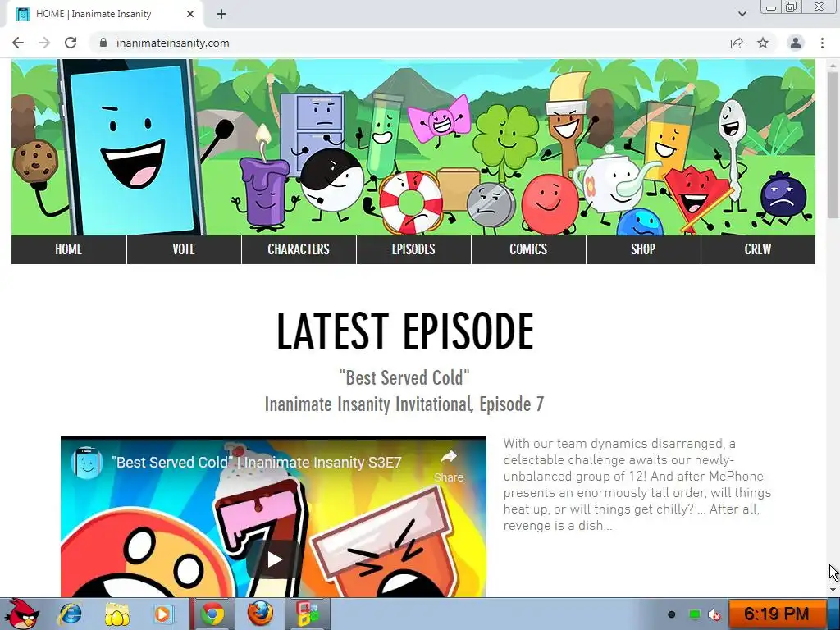Select the HOME | Inanimate Insanity tab
Screen dimensions: 840x630
104,14
